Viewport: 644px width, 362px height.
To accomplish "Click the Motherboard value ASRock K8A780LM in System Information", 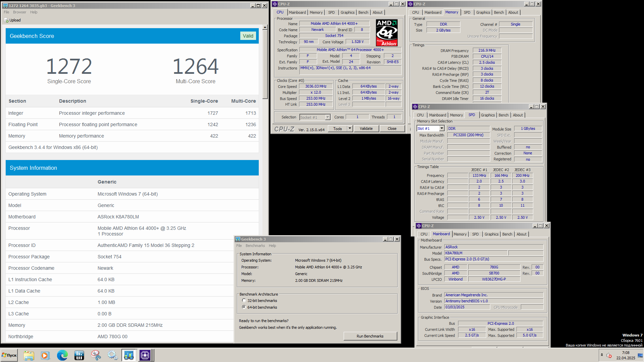I will tap(118, 217).
